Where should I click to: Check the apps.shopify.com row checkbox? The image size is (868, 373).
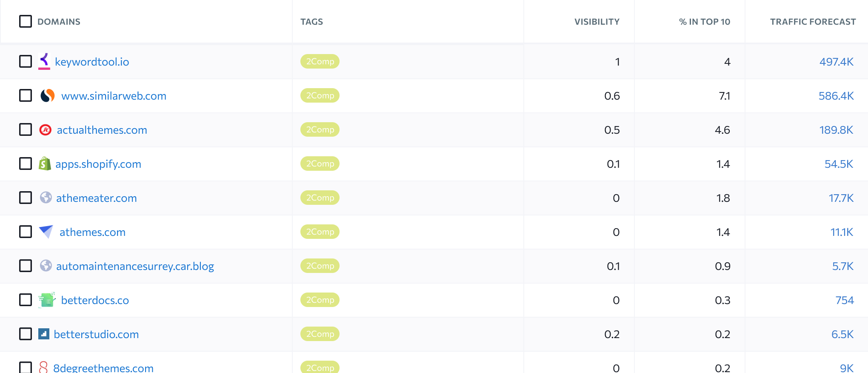pyautogui.click(x=26, y=164)
